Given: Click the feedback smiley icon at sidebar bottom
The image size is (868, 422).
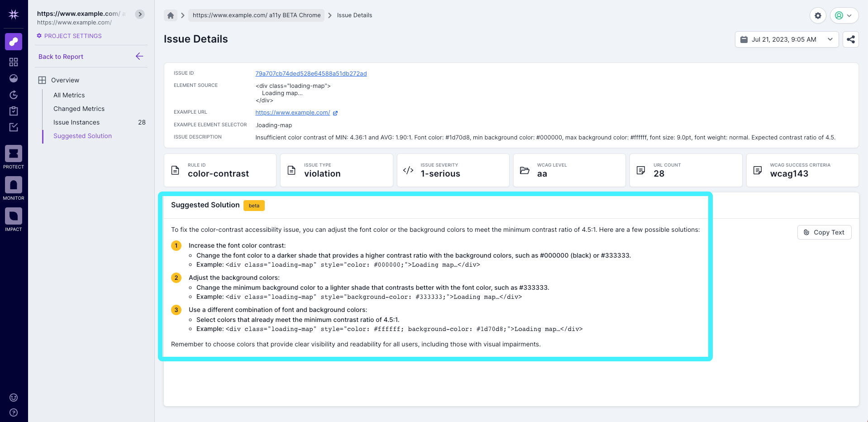Looking at the screenshot, I should (14, 398).
